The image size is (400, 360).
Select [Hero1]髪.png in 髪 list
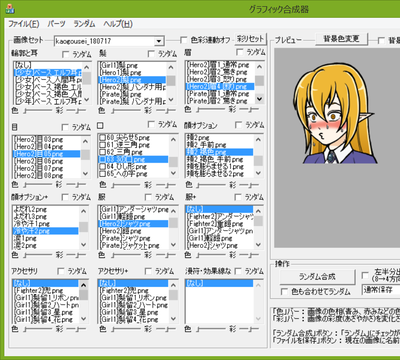click(132, 73)
